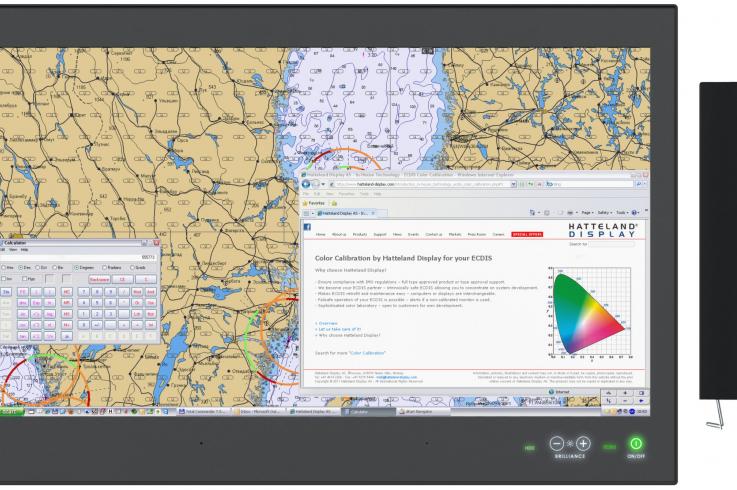The height and width of the screenshot is (490, 737).
Task: Click Contact us in Hatteland site navigation
Action: click(x=434, y=234)
